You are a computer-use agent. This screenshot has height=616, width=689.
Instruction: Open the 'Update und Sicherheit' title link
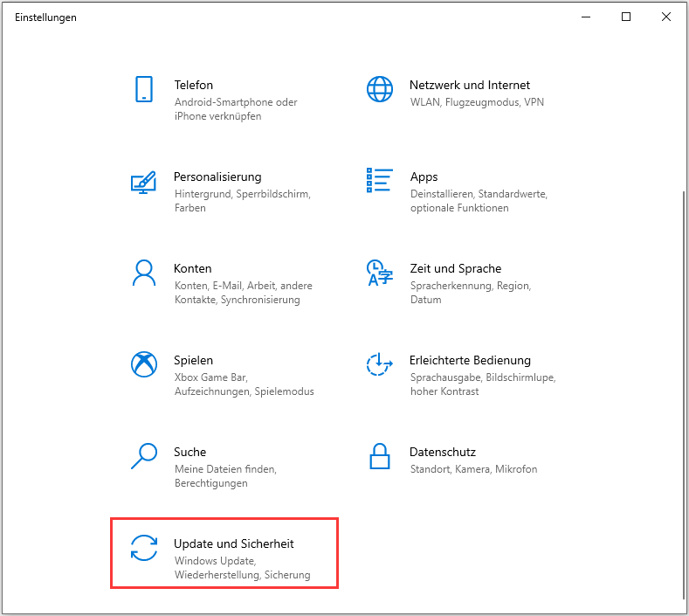coord(233,543)
